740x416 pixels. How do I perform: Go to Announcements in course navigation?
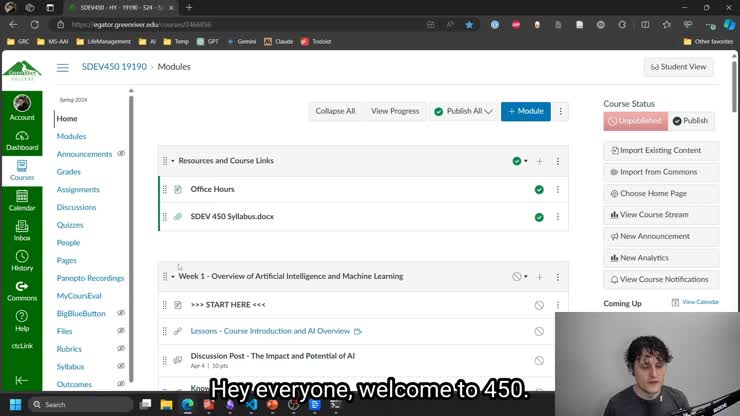pos(84,154)
